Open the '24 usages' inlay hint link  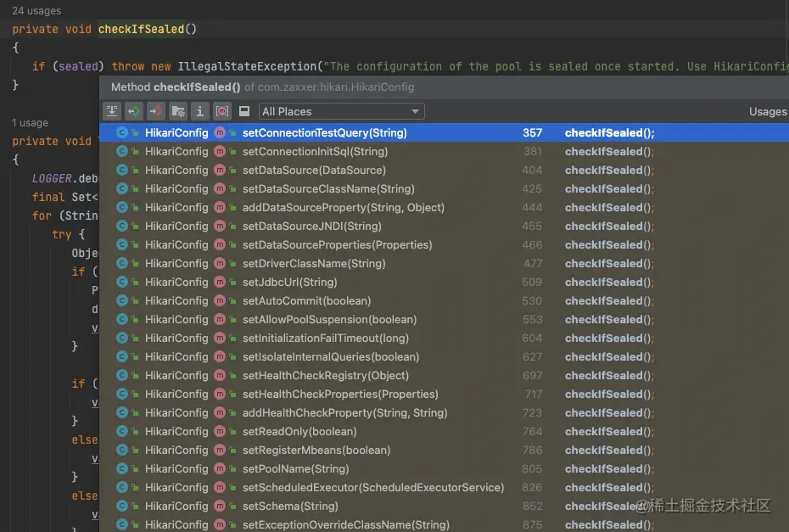tap(36, 10)
